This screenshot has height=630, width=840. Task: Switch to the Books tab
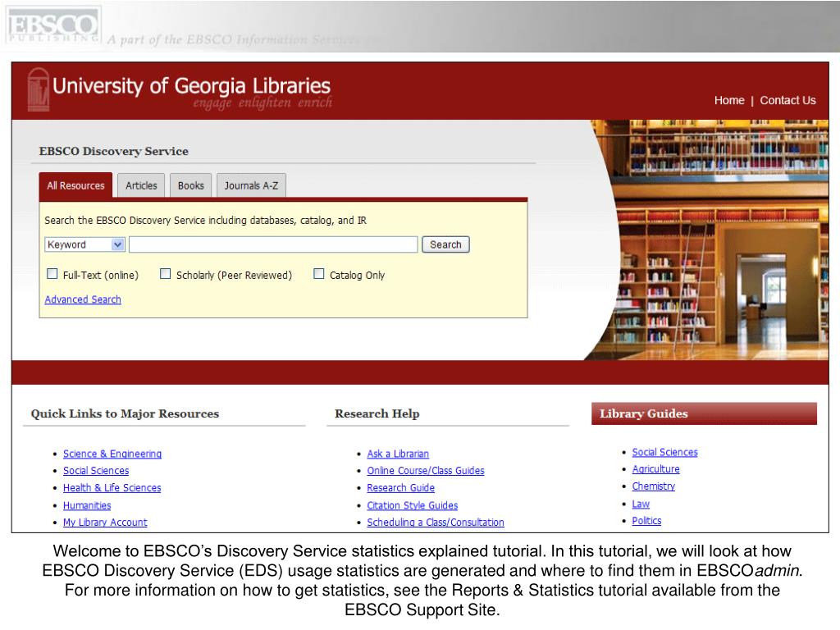[x=190, y=185]
